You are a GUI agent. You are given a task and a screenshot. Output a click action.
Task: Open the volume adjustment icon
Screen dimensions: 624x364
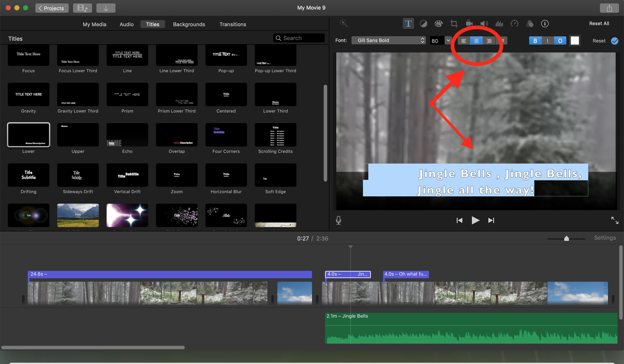click(x=484, y=24)
